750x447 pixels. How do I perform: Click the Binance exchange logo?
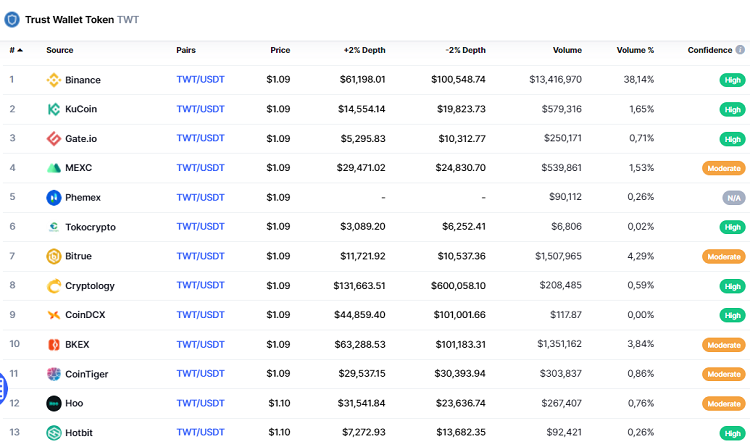[54, 80]
